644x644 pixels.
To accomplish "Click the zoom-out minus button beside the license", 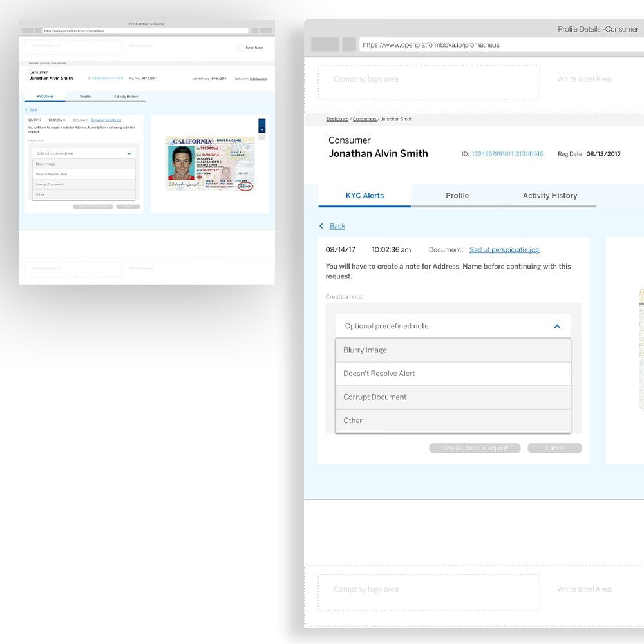I will pos(261,137).
